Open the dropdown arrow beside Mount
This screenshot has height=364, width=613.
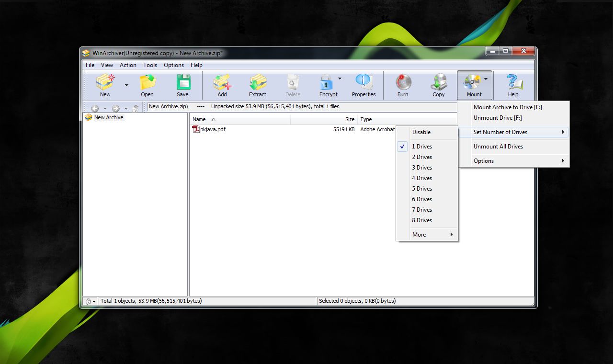[x=486, y=79]
